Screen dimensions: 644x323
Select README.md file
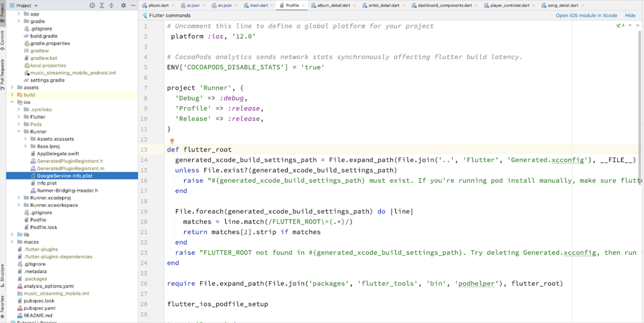pos(38,315)
